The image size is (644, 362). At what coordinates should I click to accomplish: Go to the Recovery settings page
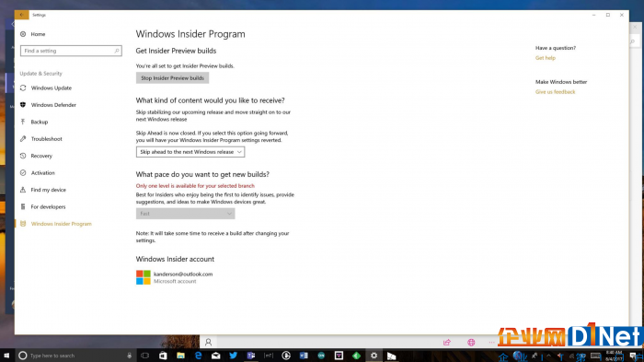click(36, 156)
